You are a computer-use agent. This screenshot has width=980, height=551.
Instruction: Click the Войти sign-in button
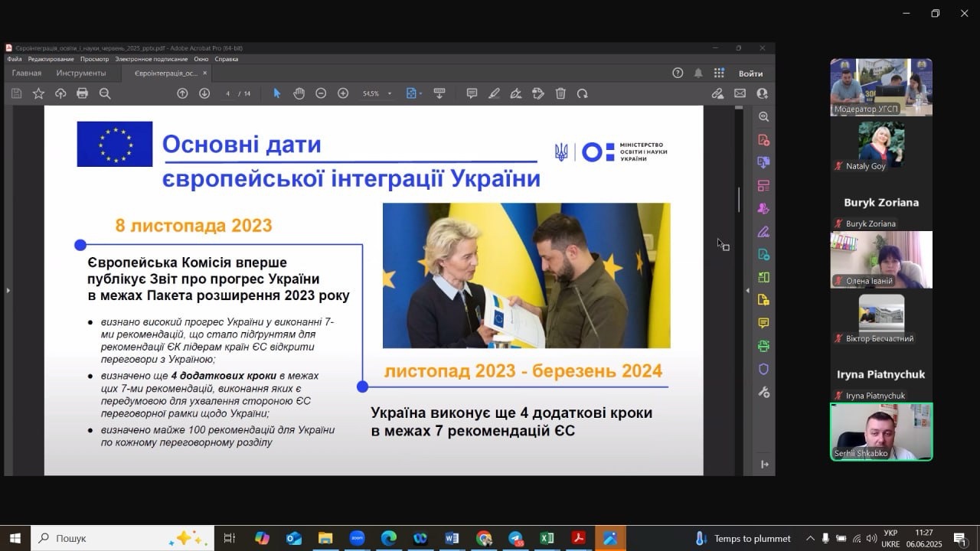pyautogui.click(x=750, y=73)
